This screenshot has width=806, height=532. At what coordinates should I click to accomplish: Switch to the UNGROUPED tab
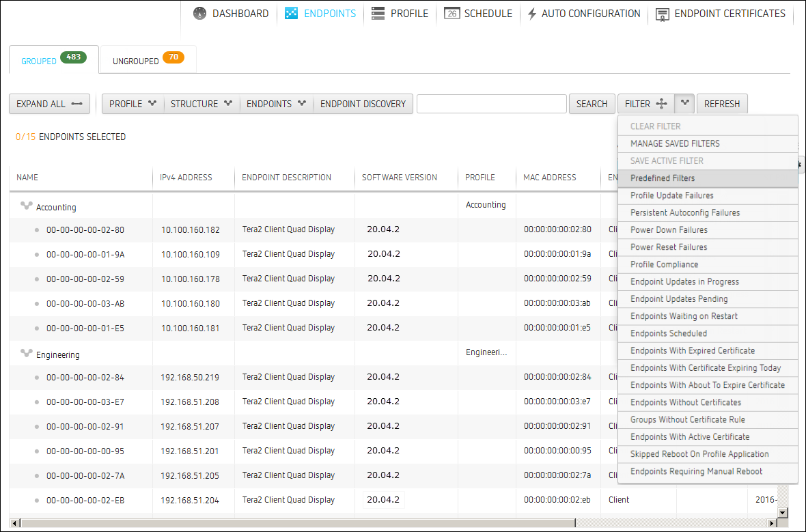148,59
